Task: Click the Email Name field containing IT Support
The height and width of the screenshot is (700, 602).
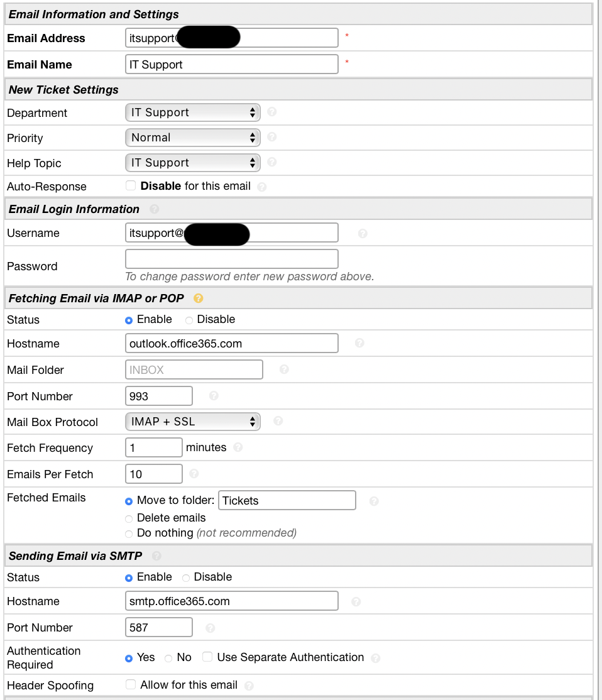Action: (x=232, y=64)
